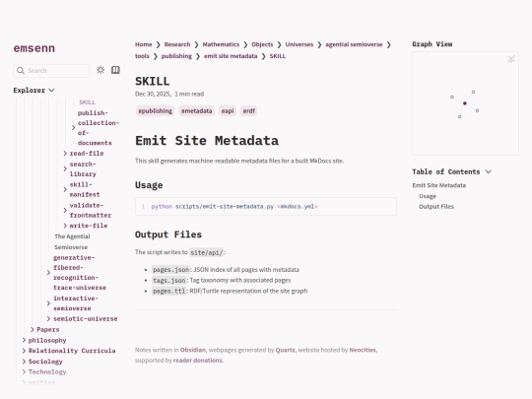This screenshot has width=532, height=399.
Task: Expand the semiotic-universe folder
Action: click(48, 318)
